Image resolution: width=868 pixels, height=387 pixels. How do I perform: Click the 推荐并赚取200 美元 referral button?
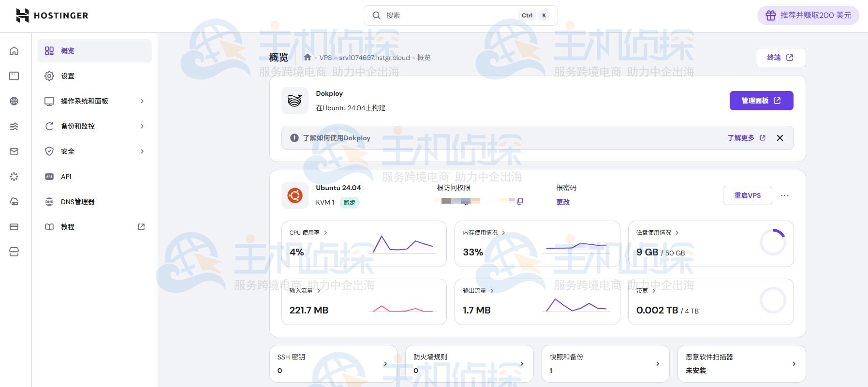coord(808,15)
